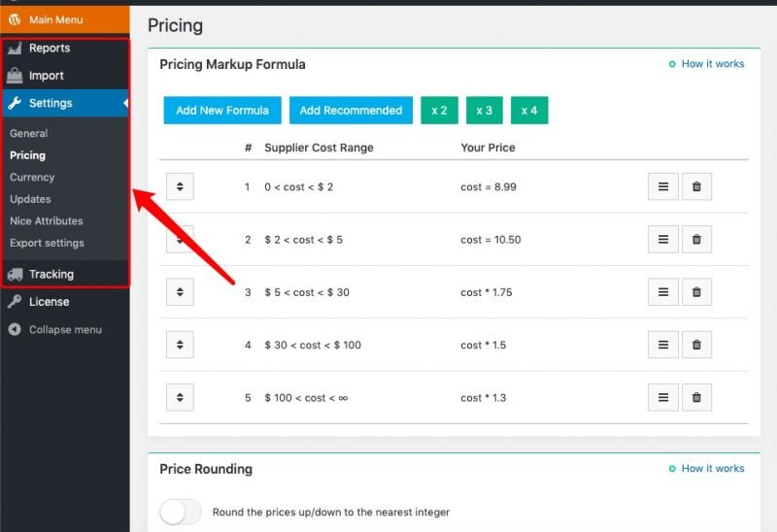Open hamburger options for row 2 formula
Viewport: 777px width, 532px height.
[x=663, y=239]
